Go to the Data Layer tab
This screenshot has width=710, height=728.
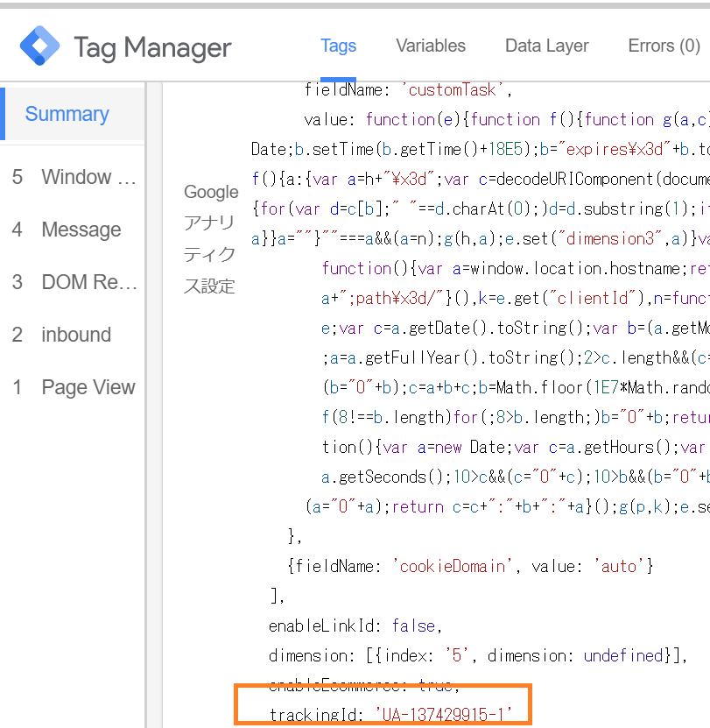546,46
